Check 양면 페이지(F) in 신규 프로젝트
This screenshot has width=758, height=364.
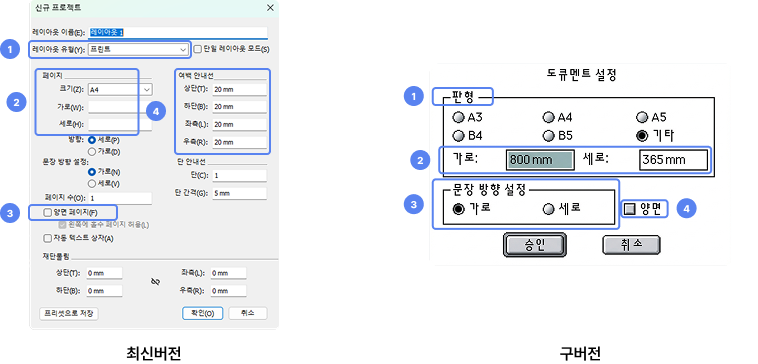point(47,212)
